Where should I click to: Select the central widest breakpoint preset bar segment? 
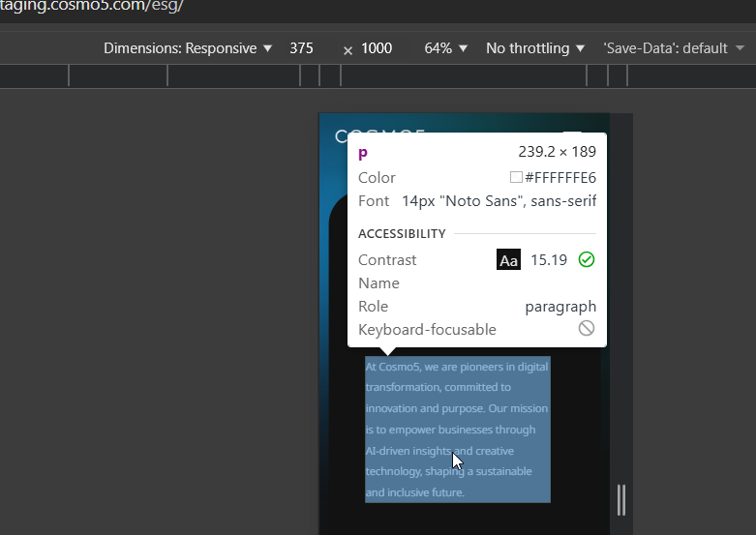(464, 75)
